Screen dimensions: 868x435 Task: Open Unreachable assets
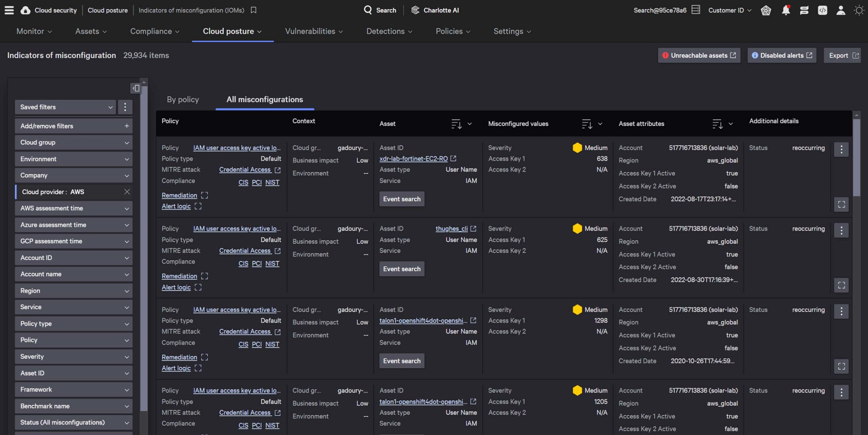699,55
